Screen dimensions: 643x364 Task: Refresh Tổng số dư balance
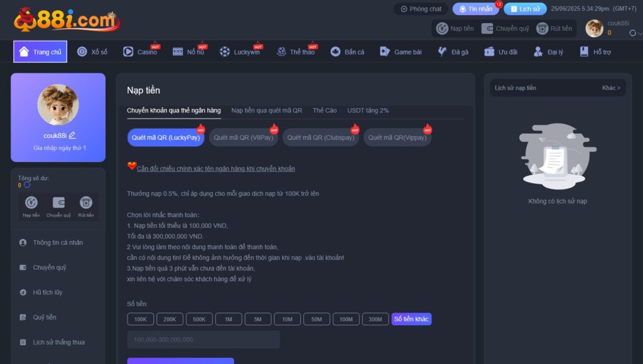tap(27, 185)
